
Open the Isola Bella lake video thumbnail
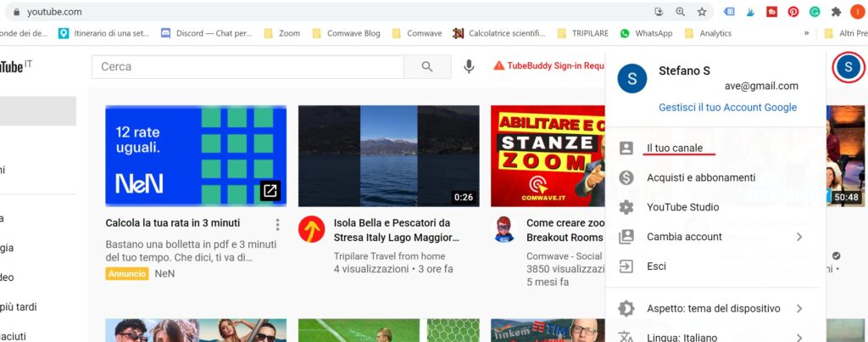coord(389,155)
